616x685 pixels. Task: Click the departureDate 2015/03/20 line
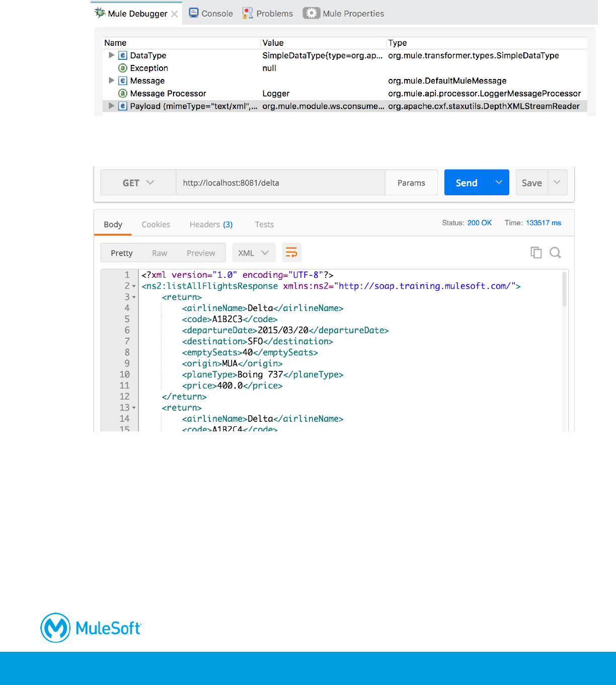[x=285, y=330]
